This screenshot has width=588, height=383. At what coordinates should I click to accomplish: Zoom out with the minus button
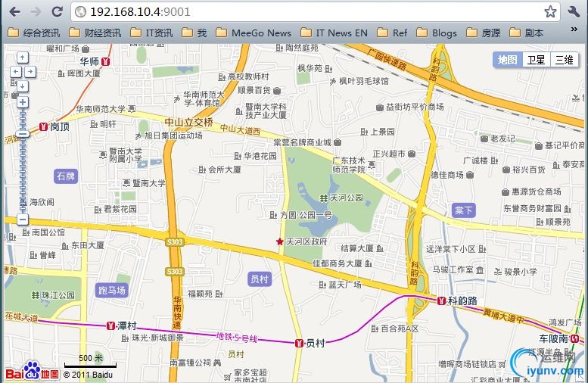click(23, 220)
